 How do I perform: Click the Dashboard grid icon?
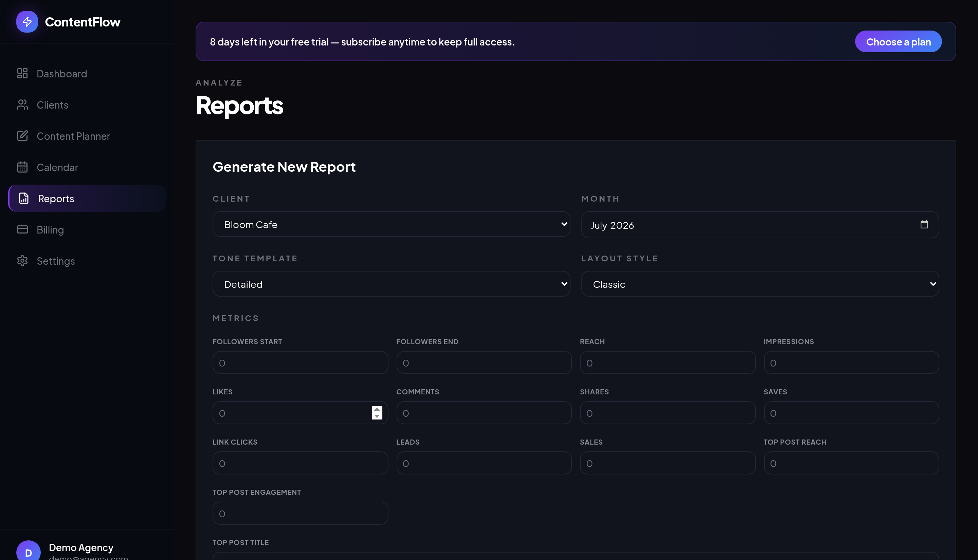(x=22, y=73)
